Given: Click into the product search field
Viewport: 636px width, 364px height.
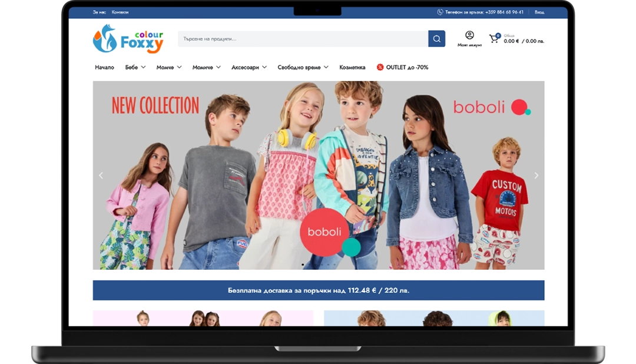Looking at the screenshot, I should [303, 39].
